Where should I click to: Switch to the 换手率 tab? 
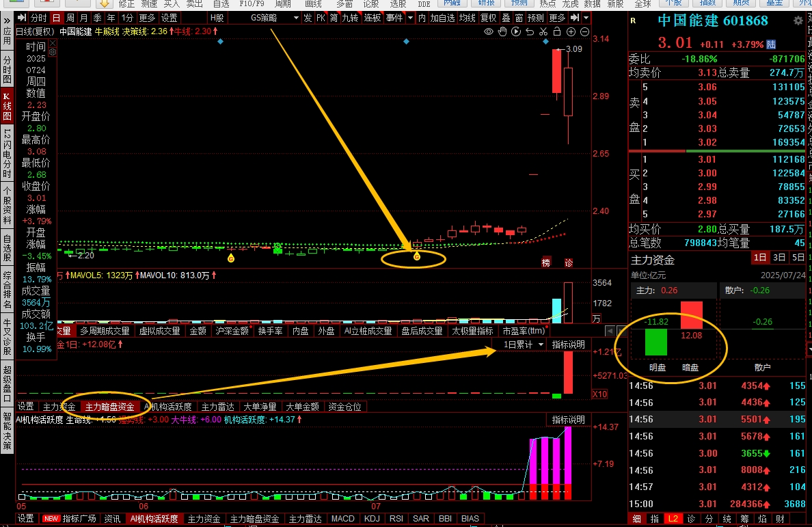click(270, 331)
